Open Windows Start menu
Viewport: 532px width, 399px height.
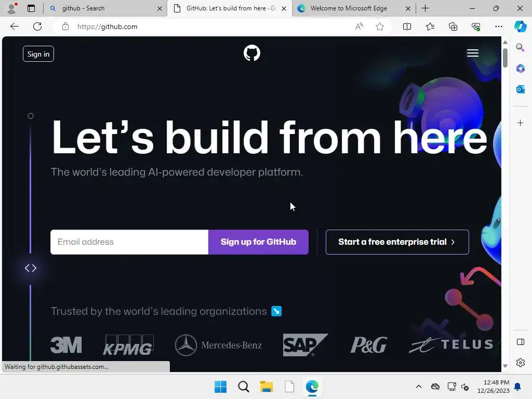(220, 387)
